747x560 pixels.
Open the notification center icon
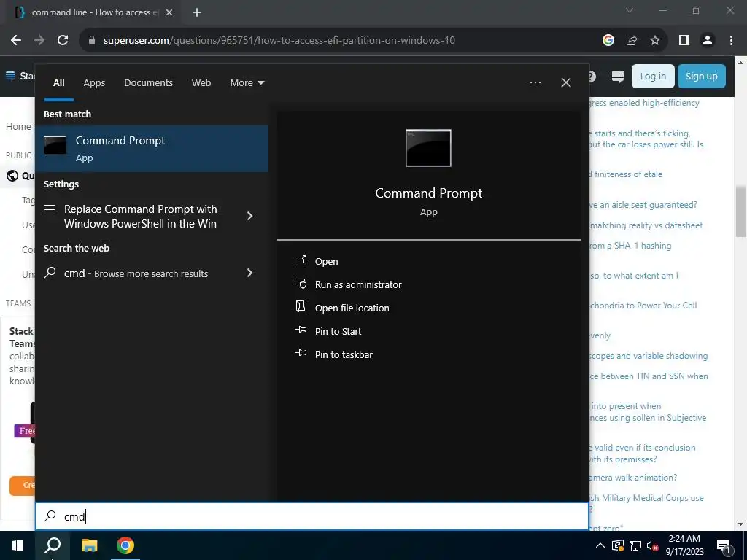724,545
